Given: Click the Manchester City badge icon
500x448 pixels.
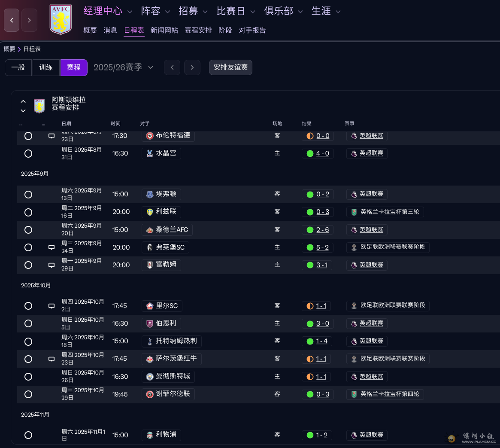Looking at the screenshot, I should tap(149, 377).
